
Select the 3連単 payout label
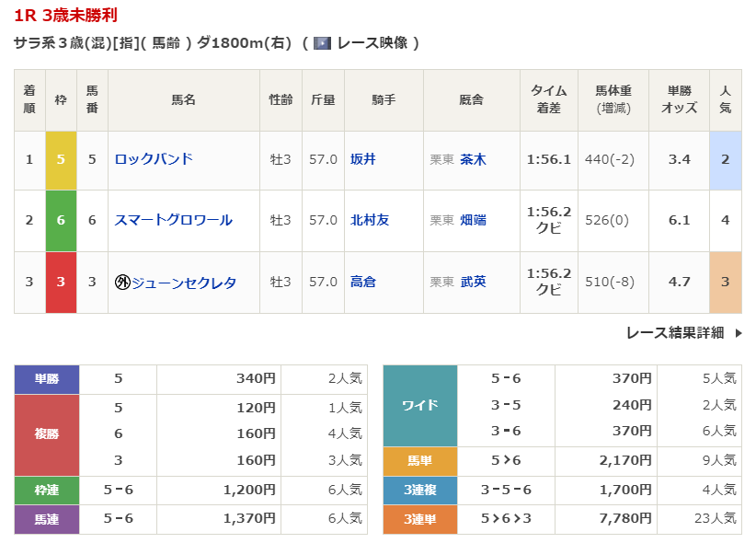click(x=419, y=520)
